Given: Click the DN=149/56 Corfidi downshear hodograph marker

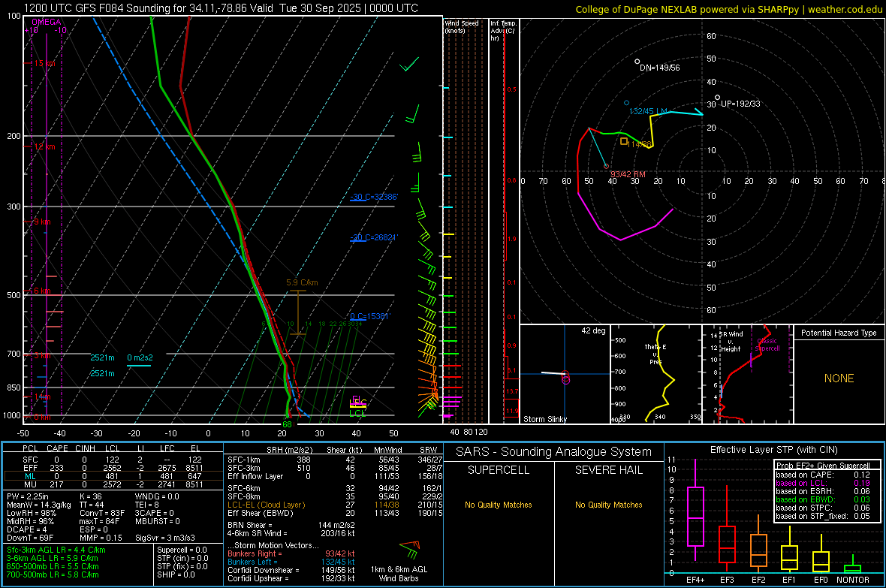Looking at the screenshot, I should [x=637, y=62].
